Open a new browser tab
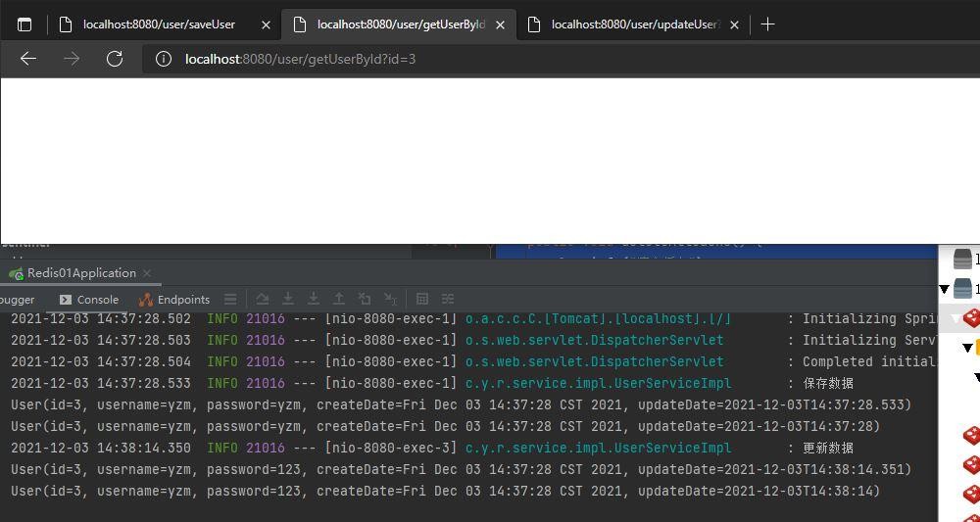The width and height of the screenshot is (980, 522). [767, 24]
